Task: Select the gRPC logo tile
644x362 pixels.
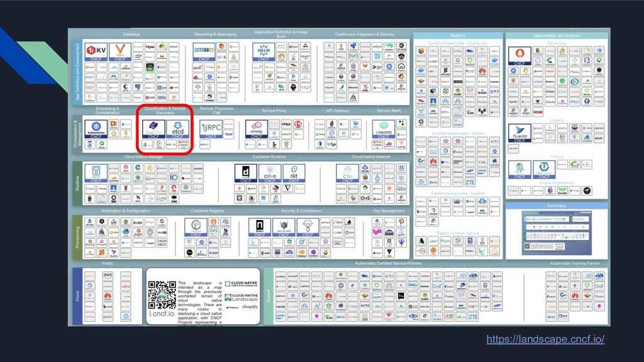Action: point(211,129)
